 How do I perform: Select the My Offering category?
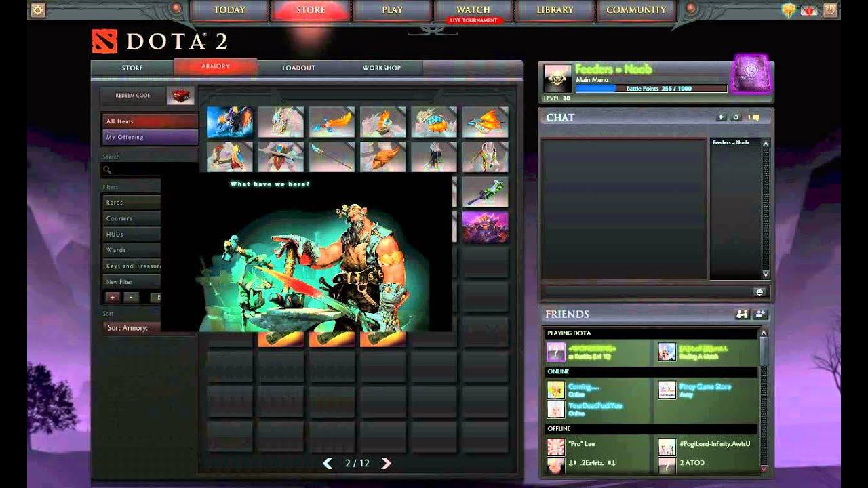click(x=150, y=137)
